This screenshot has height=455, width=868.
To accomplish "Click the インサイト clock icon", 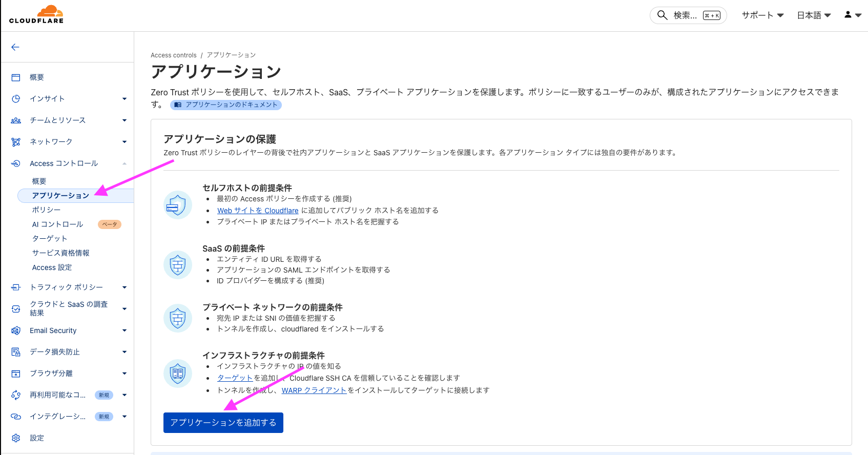I will pyautogui.click(x=16, y=99).
